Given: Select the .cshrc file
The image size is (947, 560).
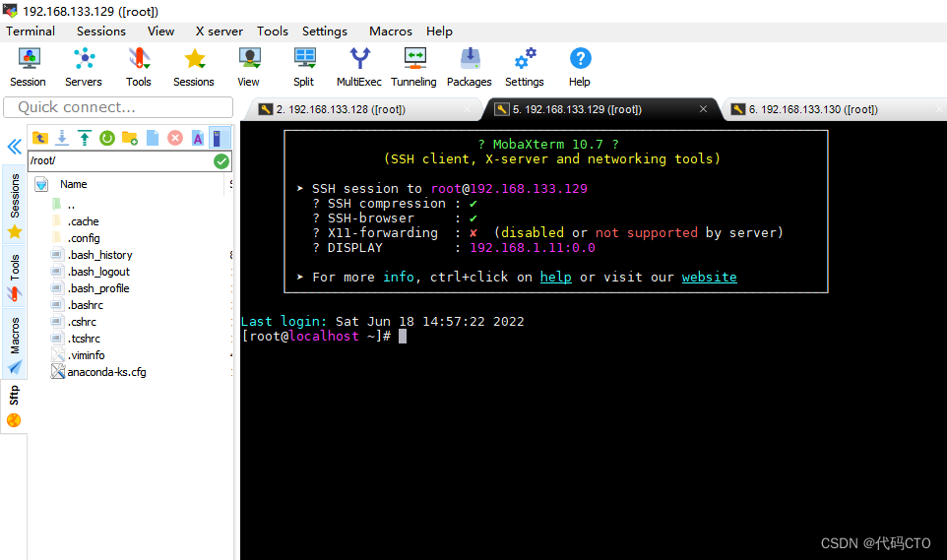Looking at the screenshot, I should (x=82, y=322).
